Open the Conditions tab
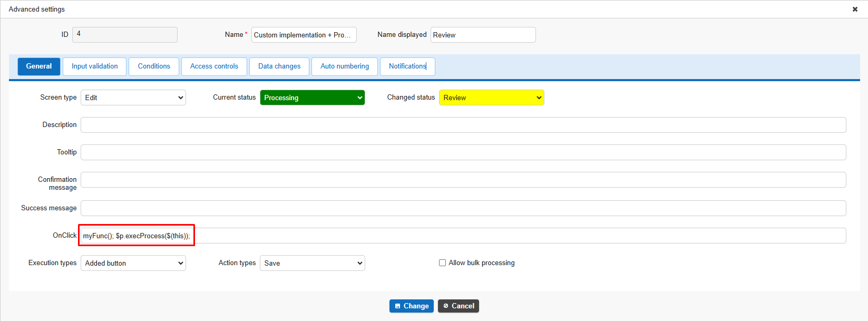This screenshot has width=868, height=321. (x=154, y=66)
